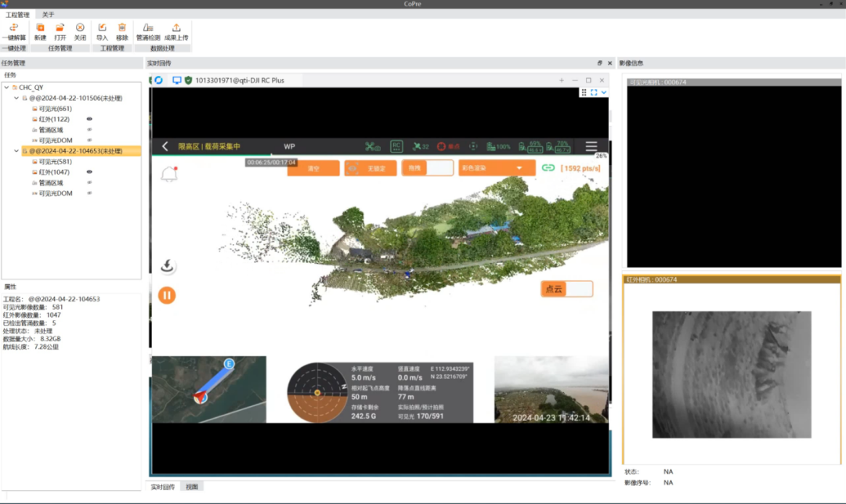Screen dimensions: 846x504
Task: Click the back arrow in DJI flight bar
Action: 165,146
